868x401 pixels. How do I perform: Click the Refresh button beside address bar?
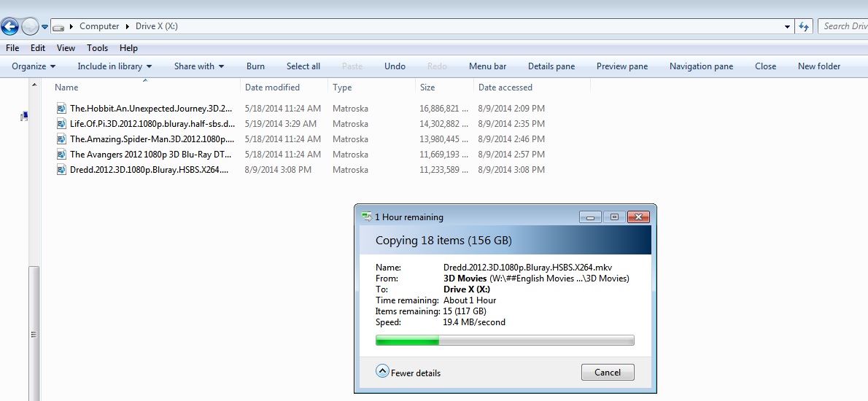[804, 26]
